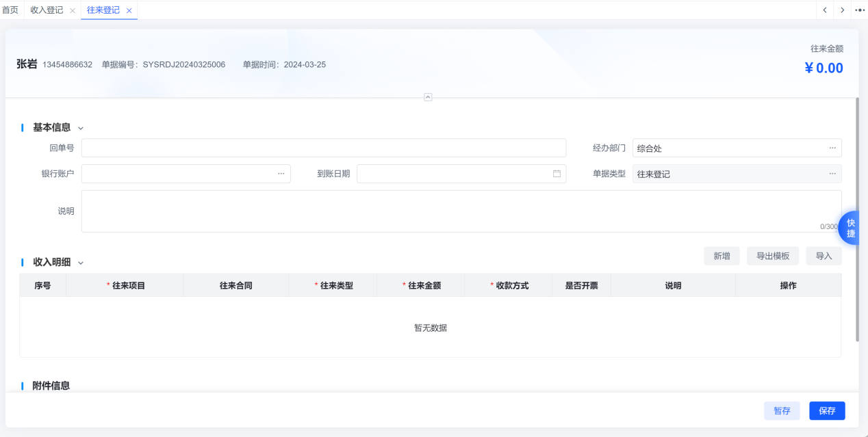
Task: Collapse the header summary panel
Action: [x=428, y=97]
